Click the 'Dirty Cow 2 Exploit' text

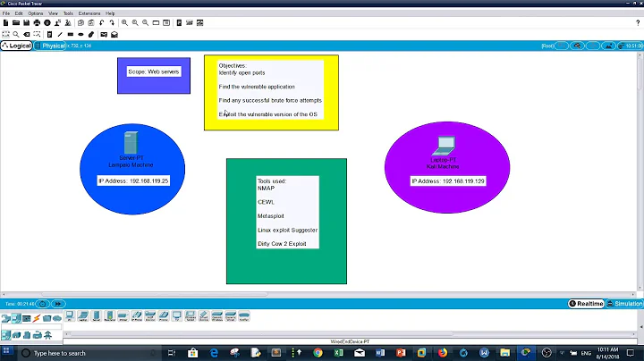(x=282, y=244)
